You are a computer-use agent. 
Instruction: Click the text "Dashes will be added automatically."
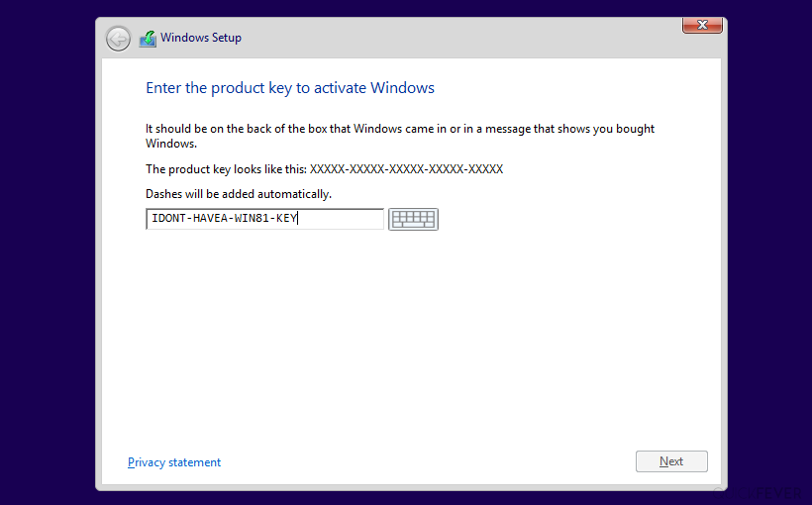click(x=239, y=194)
